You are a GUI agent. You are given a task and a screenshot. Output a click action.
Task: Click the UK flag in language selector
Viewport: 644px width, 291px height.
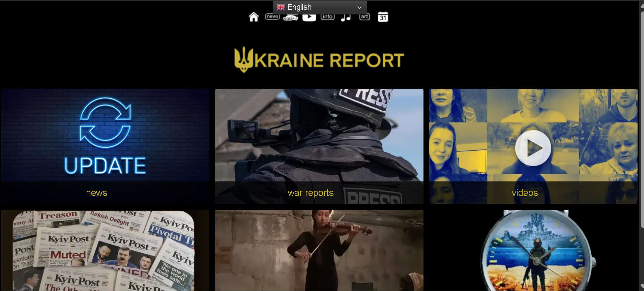[281, 7]
